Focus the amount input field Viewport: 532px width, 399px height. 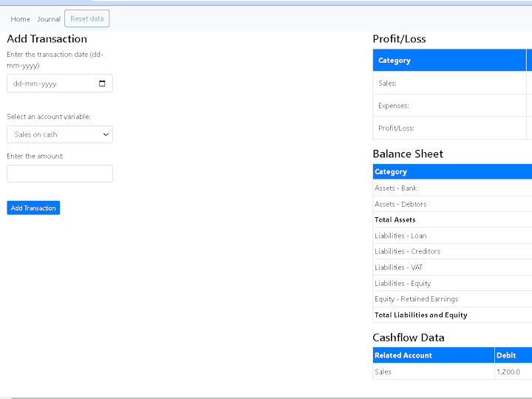[60, 174]
